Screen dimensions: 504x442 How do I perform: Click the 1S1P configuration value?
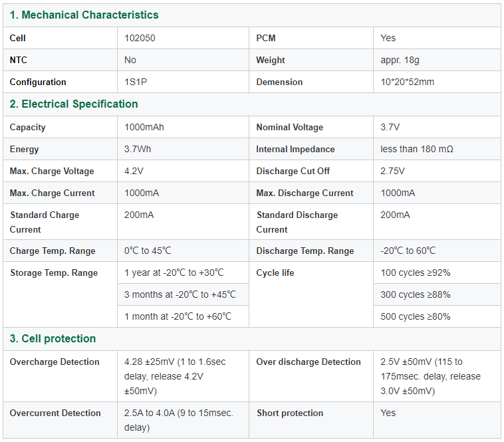click(x=138, y=82)
